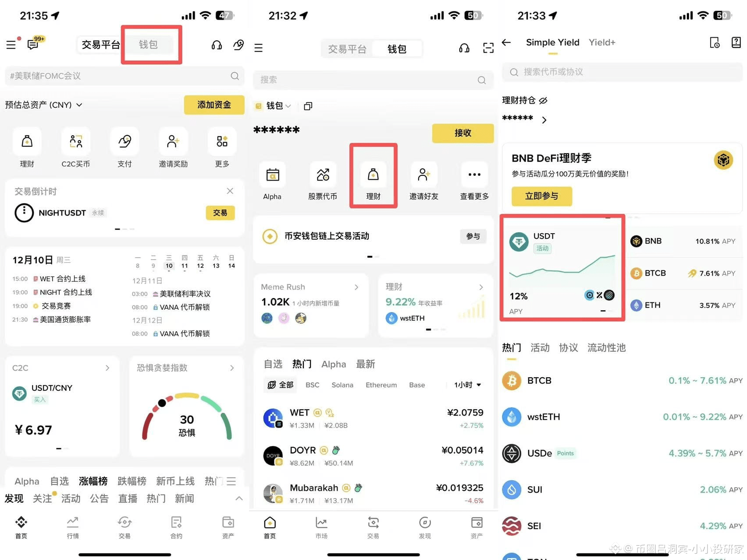
Task: Tap the customer support headset icon beside the scan icon
Action: (x=464, y=48)
